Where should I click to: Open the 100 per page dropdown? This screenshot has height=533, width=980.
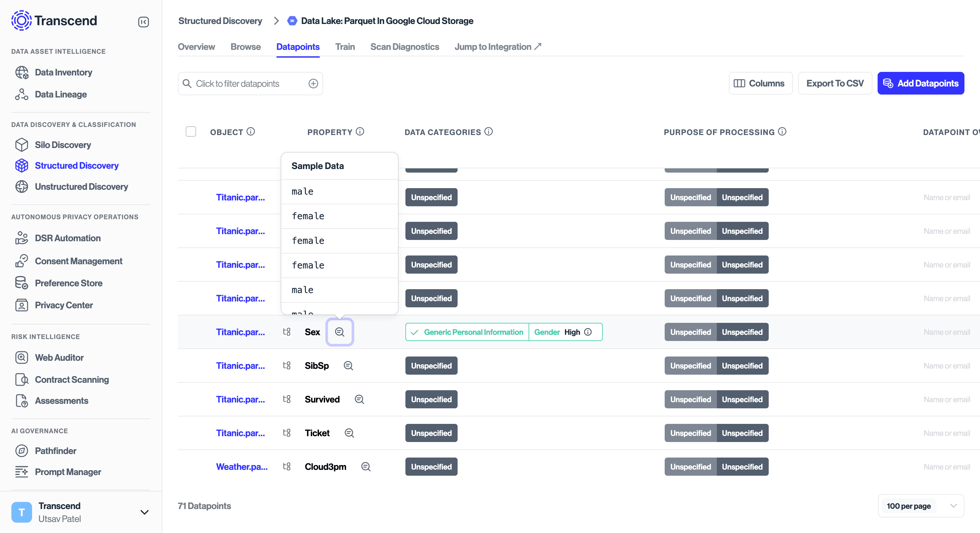click(x=921, y=505)
